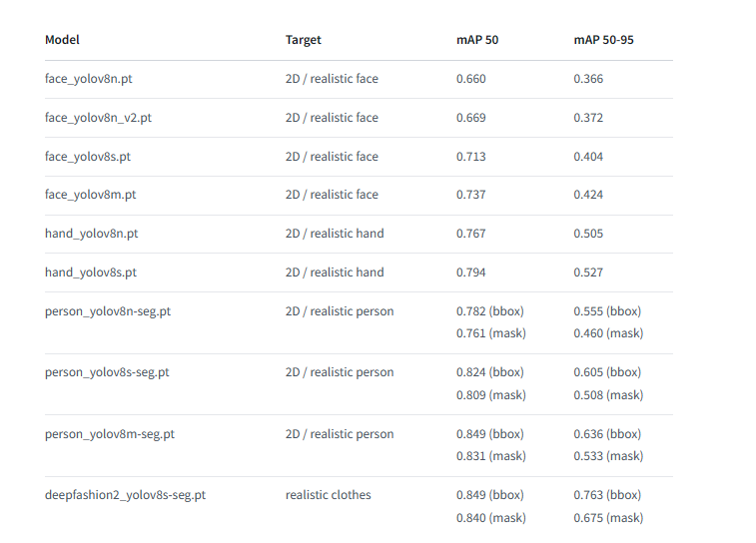The image size is (756, 543).
Task: Click the mAP 50-95 column header
Action: (x=603, y=40)
